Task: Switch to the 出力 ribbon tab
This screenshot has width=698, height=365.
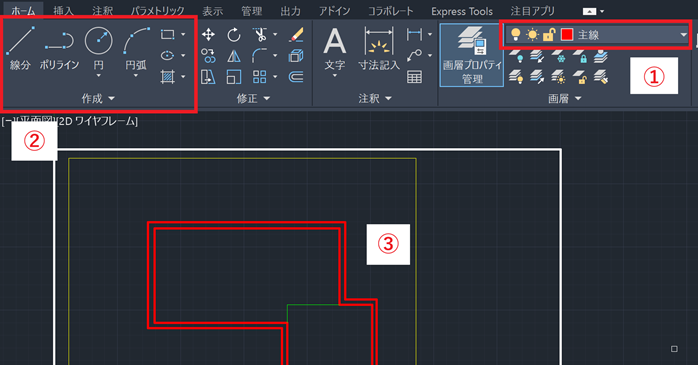Action: [290, 11]
